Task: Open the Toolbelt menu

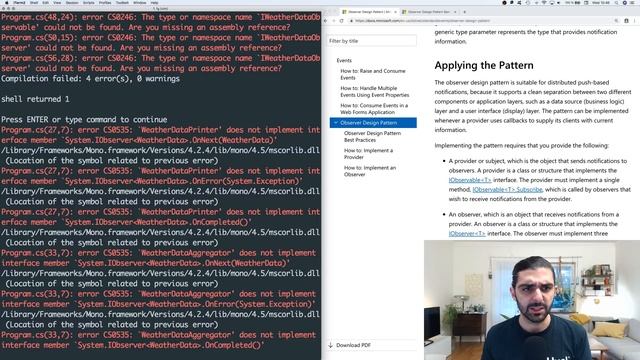Action: tap(122, 2)
